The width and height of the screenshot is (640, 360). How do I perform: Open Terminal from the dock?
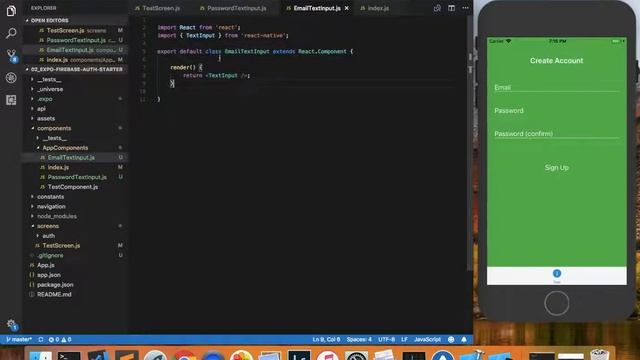click(69, 356)
